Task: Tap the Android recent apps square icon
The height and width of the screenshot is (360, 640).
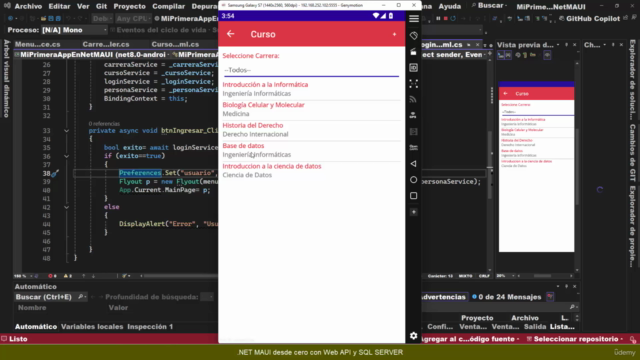Action: [x=413, y=196]
